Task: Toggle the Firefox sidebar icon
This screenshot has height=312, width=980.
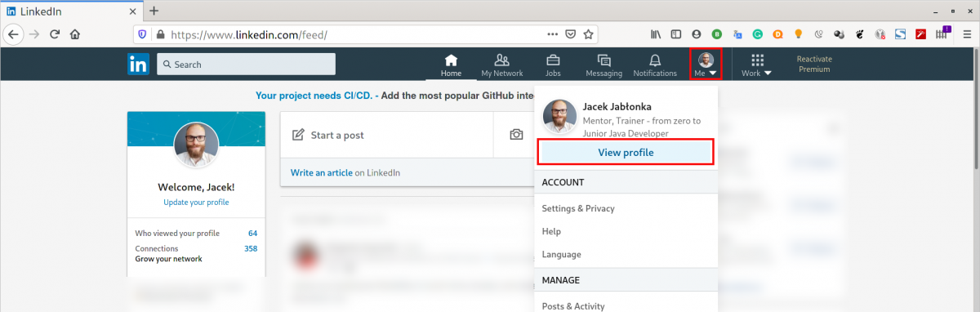Action: pyautogui.click(x=675, y=35)
